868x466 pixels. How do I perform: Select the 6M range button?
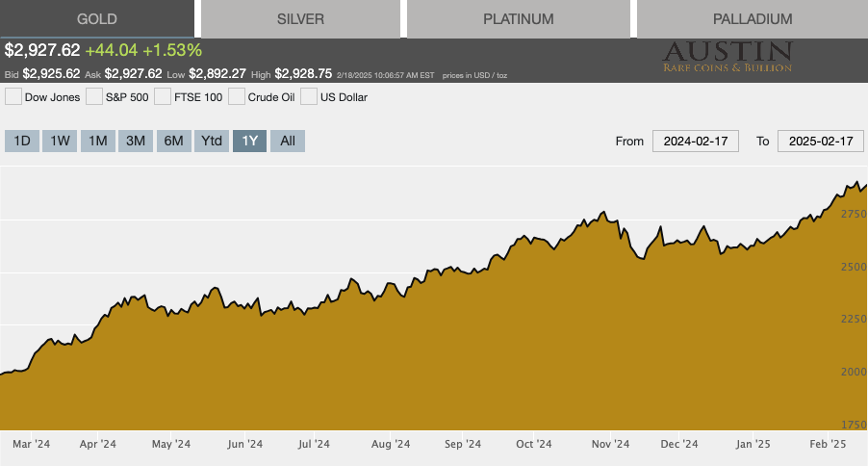coord(173,141)
